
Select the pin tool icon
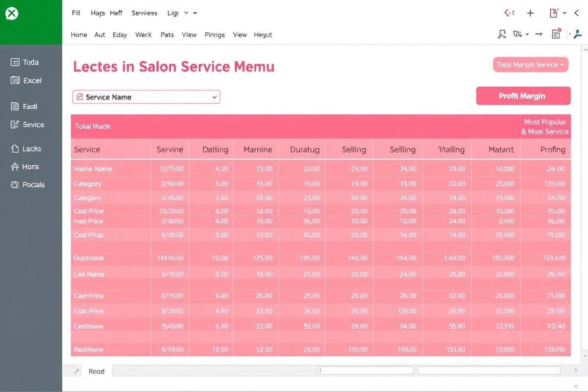click(501, 34)
